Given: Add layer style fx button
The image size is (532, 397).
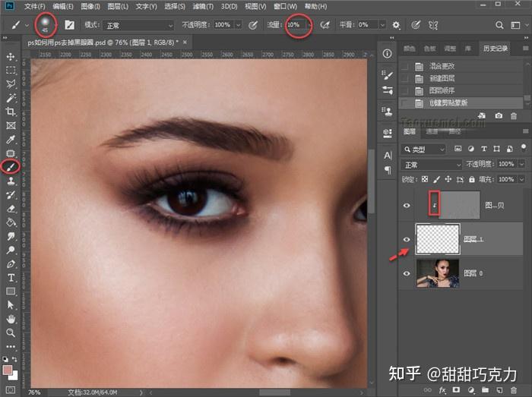Looking at the screenshot, I should [442, 390].
